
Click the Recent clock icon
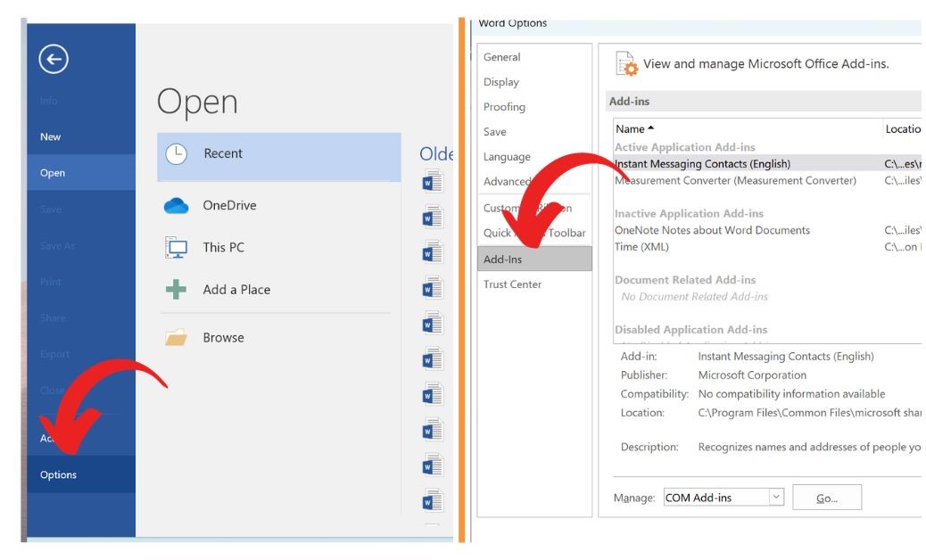tap(176, 154)
